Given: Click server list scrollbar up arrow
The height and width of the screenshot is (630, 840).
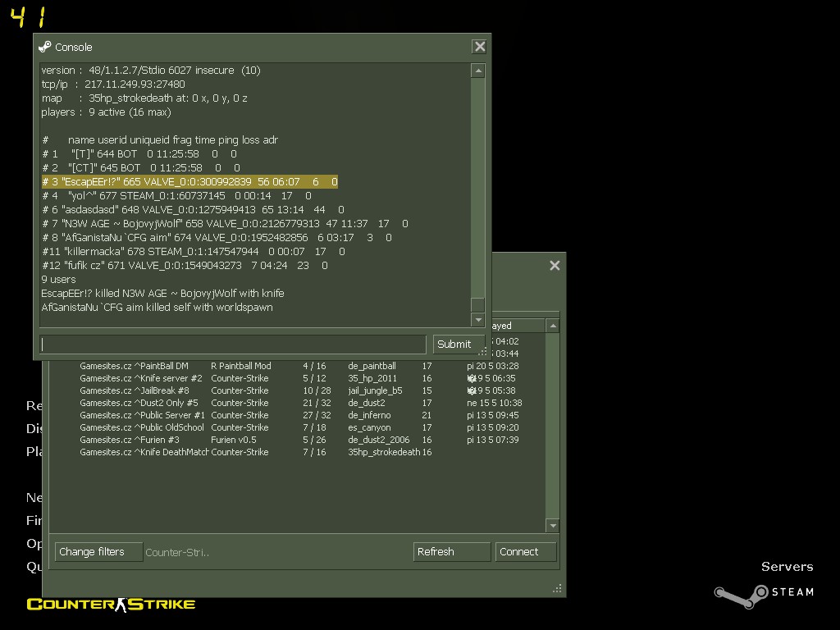Looking at the screenshot, I should [x=553, y=326].
